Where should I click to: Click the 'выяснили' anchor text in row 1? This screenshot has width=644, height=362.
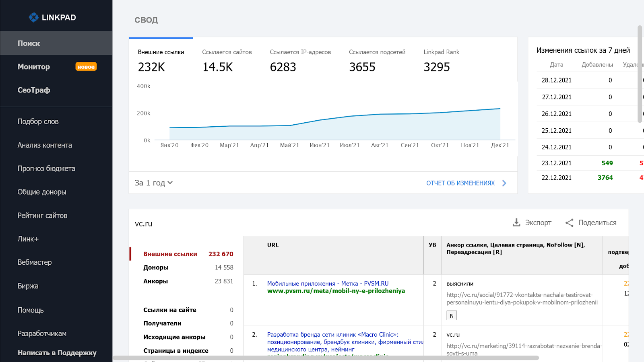pos(460,284)
